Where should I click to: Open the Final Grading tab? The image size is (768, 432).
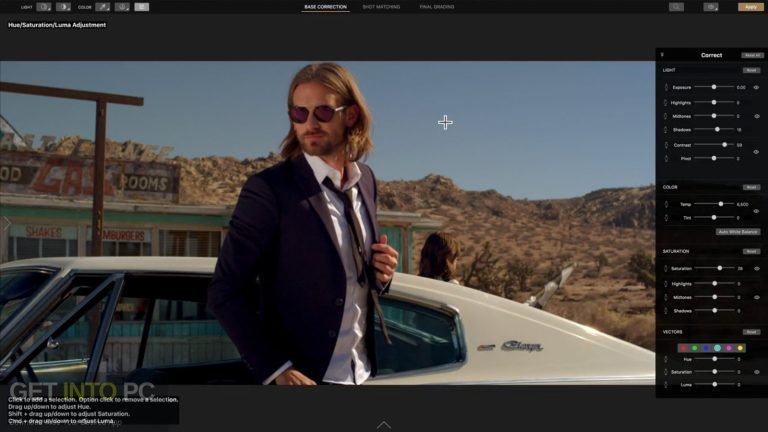[436, 7]
